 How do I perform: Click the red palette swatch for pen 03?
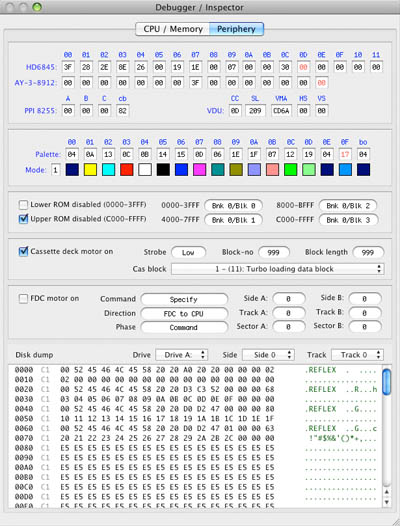[x=127, y=170]
